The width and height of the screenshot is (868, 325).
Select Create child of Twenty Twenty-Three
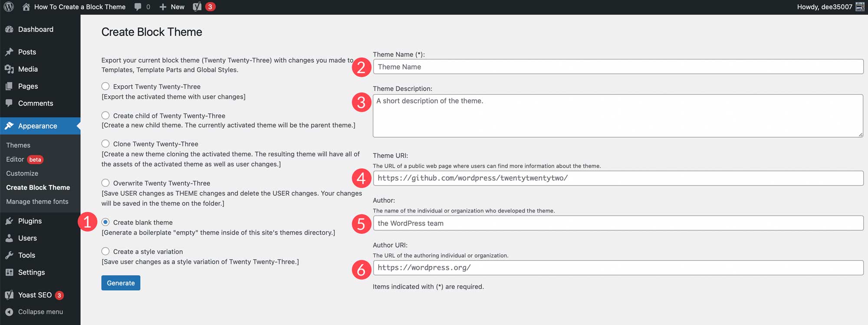[x=105, y=116]
